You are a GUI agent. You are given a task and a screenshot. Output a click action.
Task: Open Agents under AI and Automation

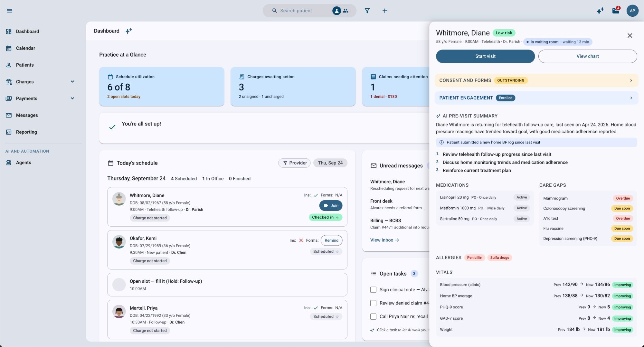click(x=24, y=163)
